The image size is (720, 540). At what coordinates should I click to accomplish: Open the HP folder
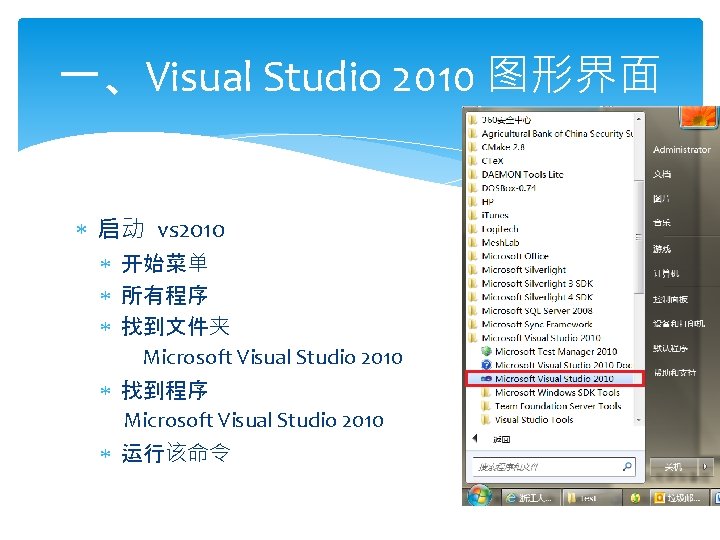481,202
